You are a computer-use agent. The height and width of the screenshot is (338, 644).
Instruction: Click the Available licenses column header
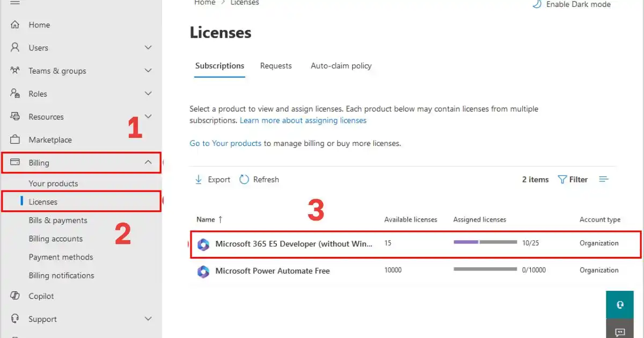pos(411,219)
